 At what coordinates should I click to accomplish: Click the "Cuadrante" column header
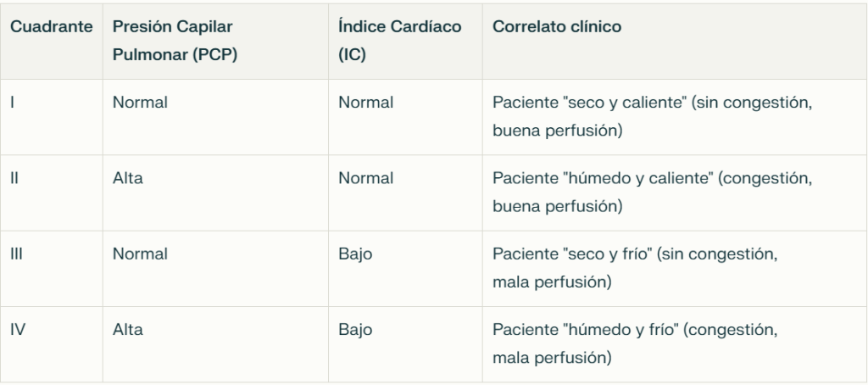pos(51,27)
